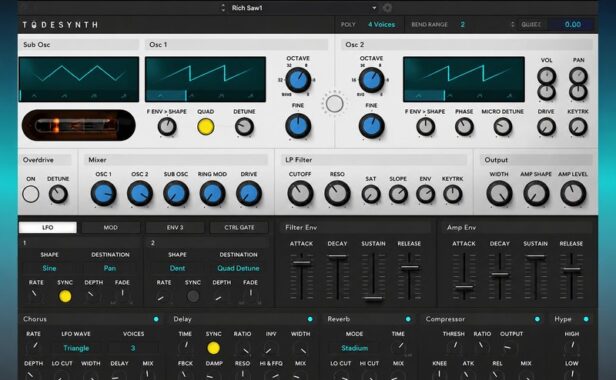
Task: Click the LP Filter SLOPE knob
Action: pyautogui.click(x=398, y=194)
